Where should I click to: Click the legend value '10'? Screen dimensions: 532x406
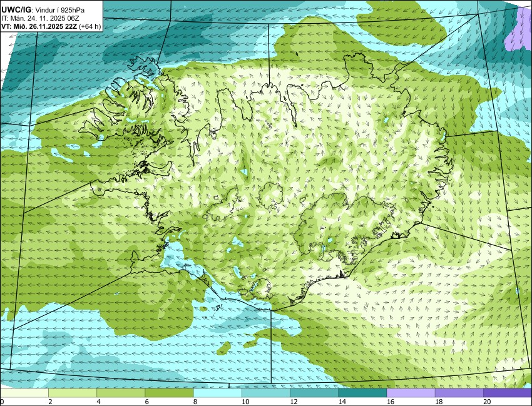245,402
